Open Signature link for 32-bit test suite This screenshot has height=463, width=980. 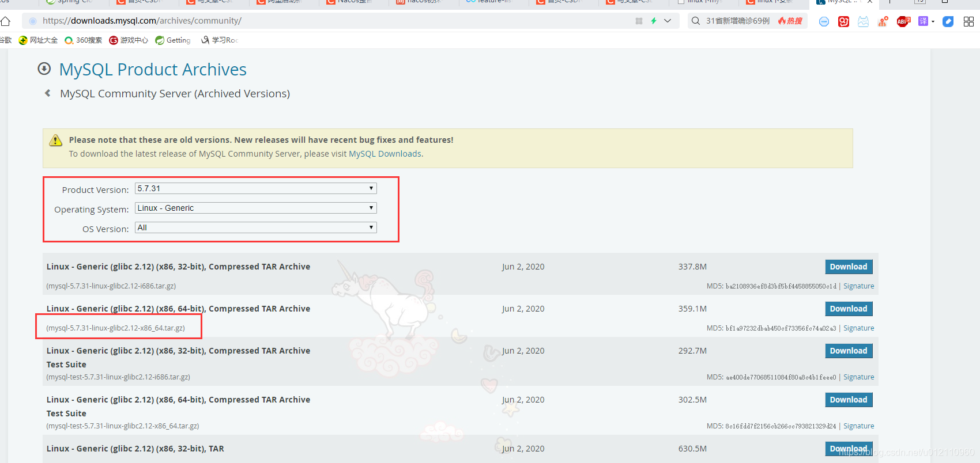pos(858,377)
